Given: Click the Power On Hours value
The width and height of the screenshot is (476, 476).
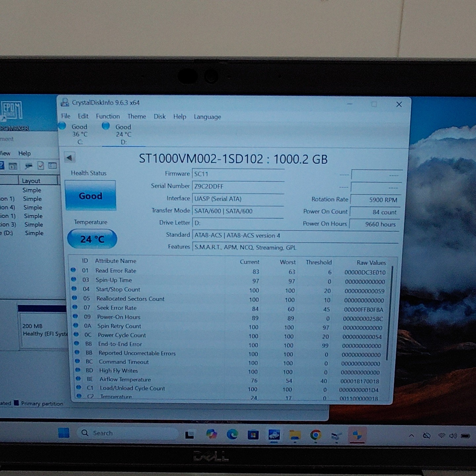Looking at the screenshot, I should tap(375, 224).
